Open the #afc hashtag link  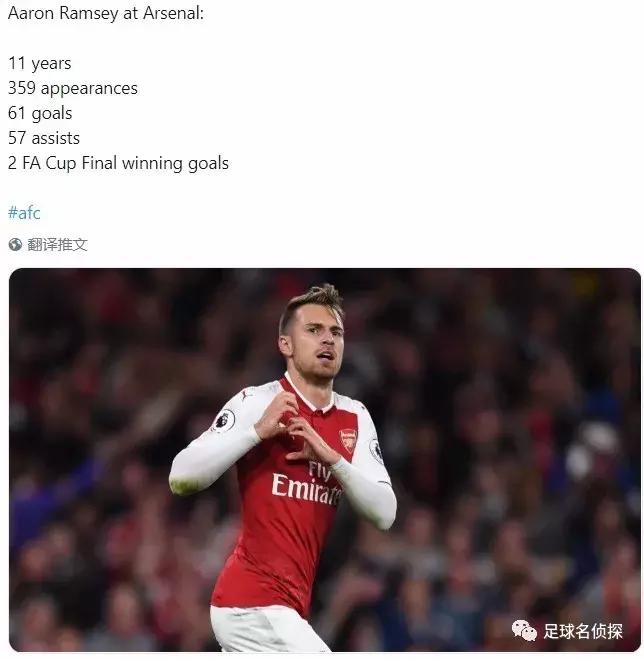[24, 213]
